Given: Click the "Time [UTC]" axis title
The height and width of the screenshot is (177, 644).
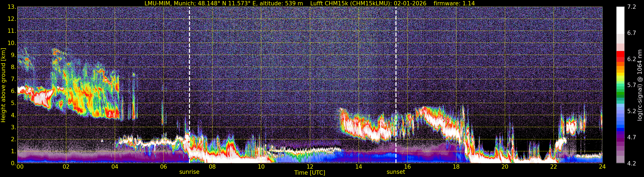Looking at the screenshot, I should [x=310, y=173].
